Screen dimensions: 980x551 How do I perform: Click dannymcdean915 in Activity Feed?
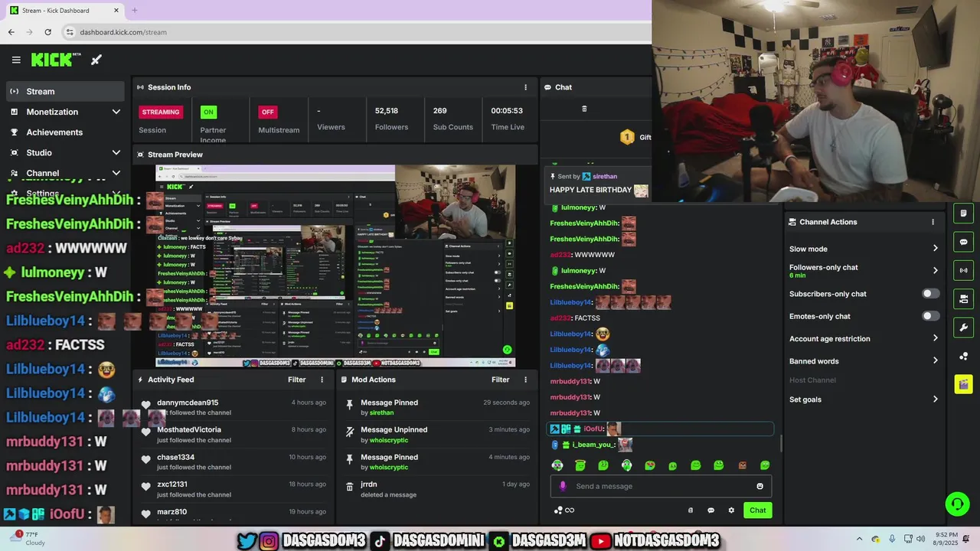(x=188, y=403)
